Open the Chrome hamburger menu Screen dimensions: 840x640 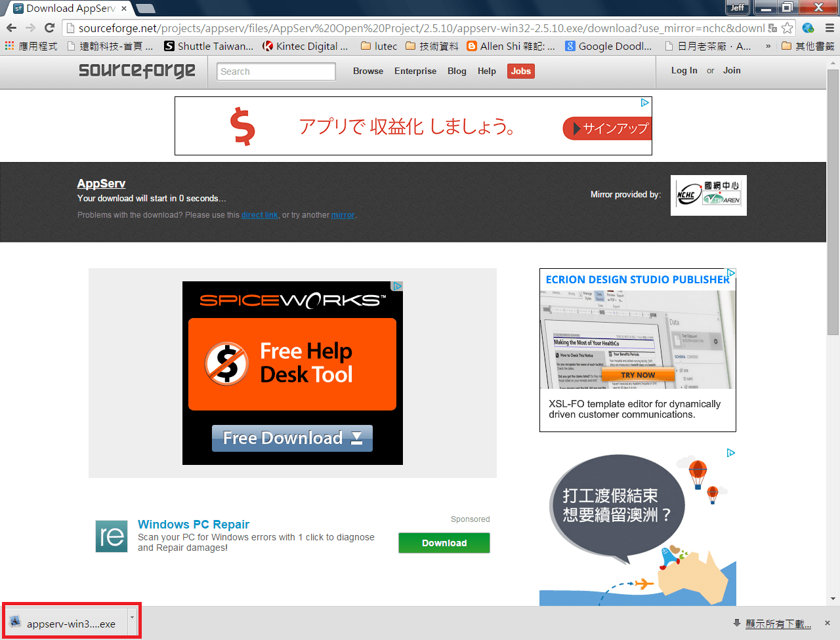(x=829, y=28)
